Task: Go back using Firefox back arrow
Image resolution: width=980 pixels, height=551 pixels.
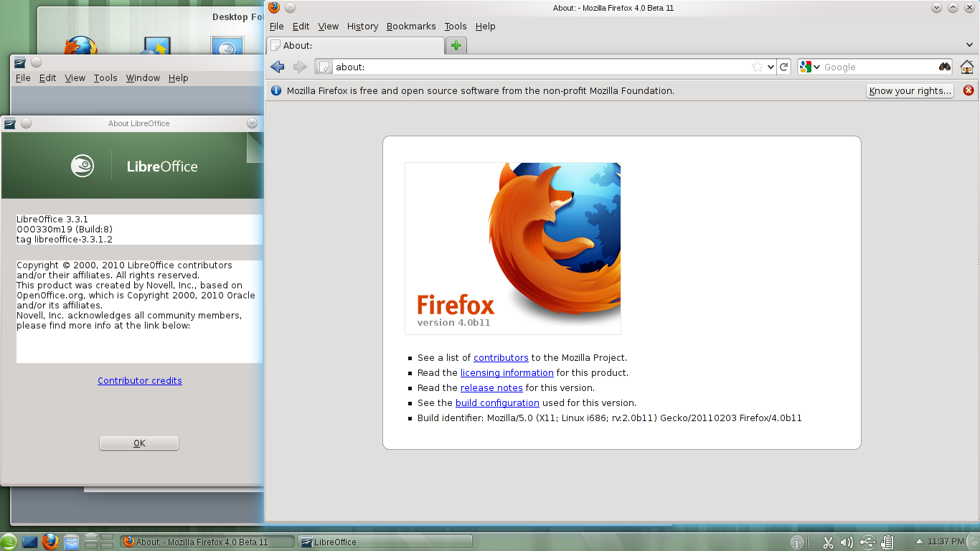Action: tap(278, 67)
